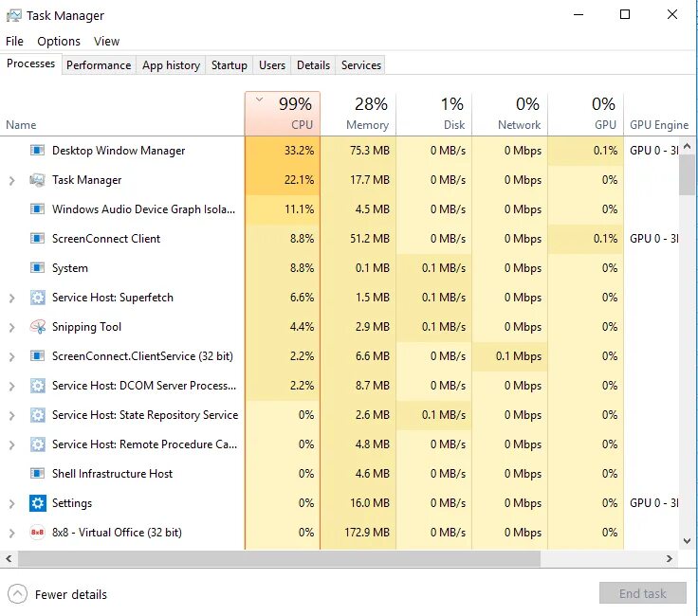The height and width of the screenshot is (616, 698).
Task: Click the 8x8 Virtual Office icon
Action: point(37,532)
